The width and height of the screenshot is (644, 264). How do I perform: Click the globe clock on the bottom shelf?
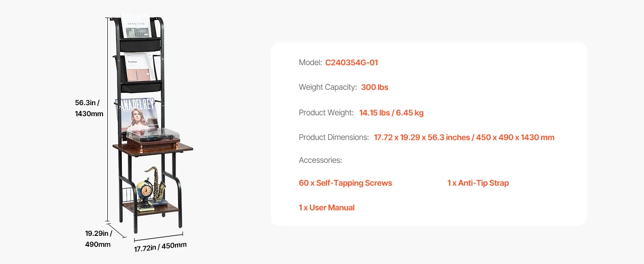click(x=144, y=190)
